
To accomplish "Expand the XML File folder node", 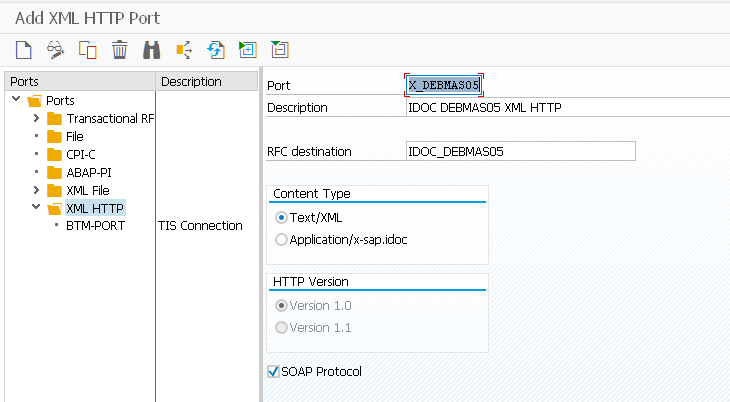I will [36, 190].
